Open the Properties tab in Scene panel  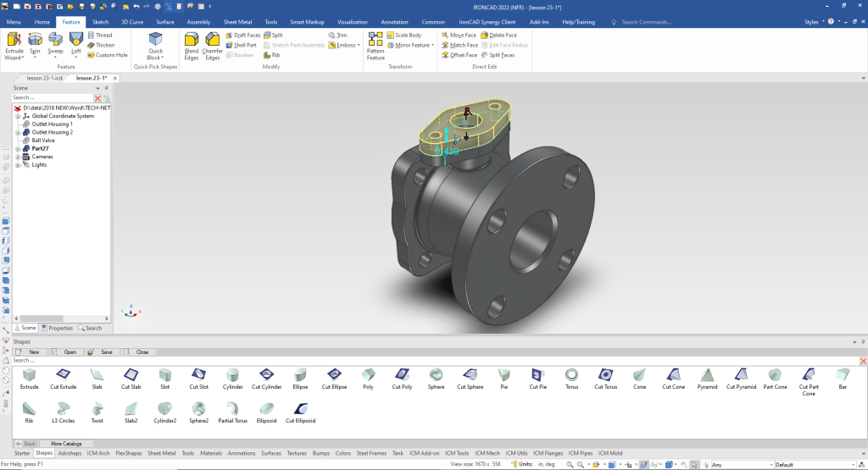coord(57,328)
